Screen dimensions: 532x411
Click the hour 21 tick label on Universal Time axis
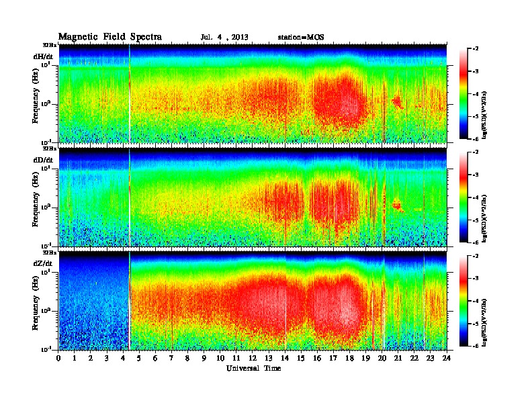(398, 358)
